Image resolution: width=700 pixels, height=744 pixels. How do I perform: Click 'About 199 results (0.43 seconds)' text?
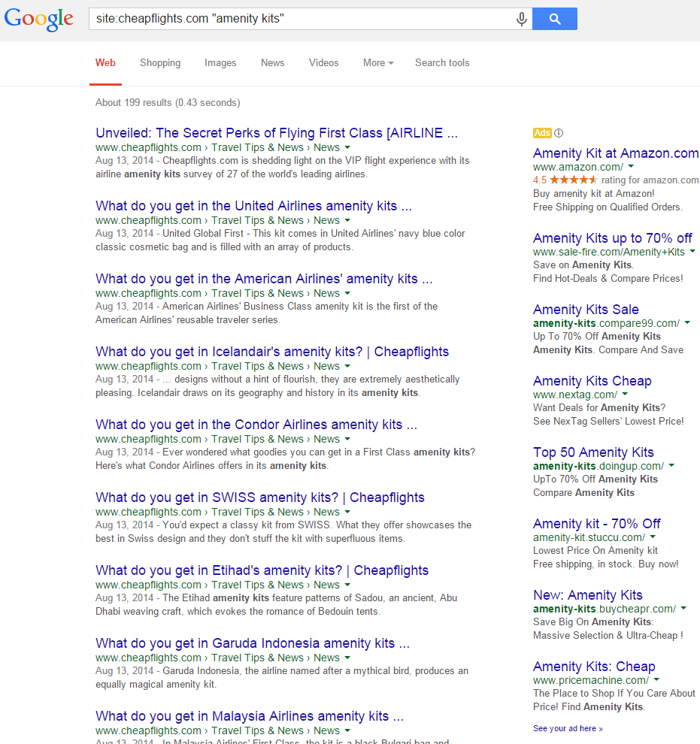coord(168,102)
